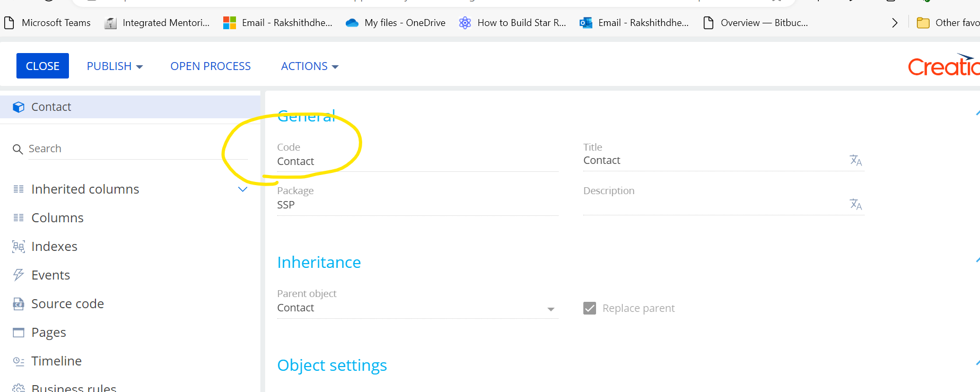Image resolution: width=980 pixels, height=392 pixels.
Task: Click the Package field value SSP
Action: coord(286,205)
